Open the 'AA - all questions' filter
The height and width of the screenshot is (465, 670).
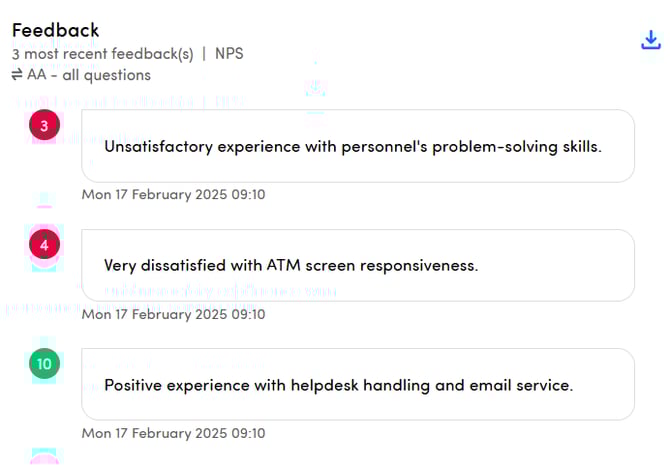(x=90, y=75)
